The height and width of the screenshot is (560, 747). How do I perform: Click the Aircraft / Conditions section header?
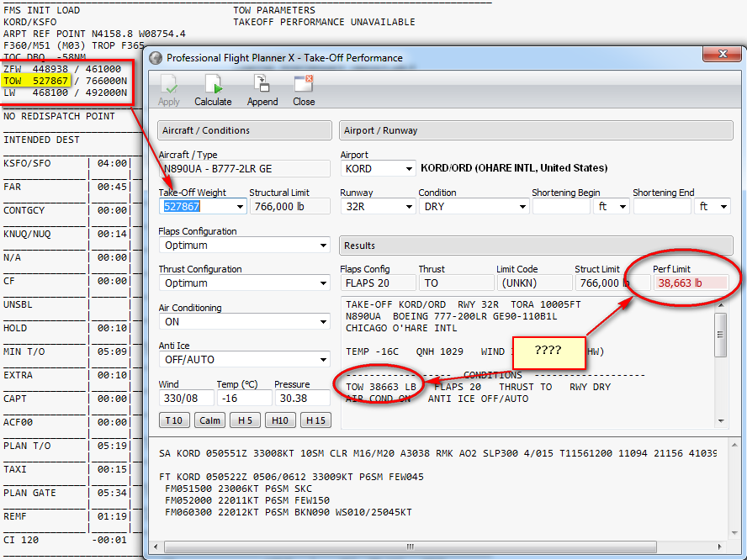245,130
